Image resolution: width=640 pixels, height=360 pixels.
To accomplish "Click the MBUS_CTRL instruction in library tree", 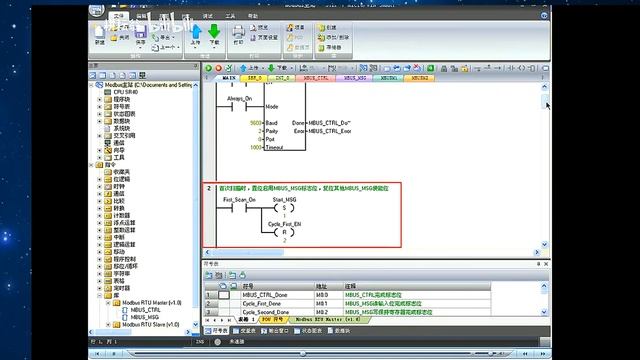I will pos(145,310).
